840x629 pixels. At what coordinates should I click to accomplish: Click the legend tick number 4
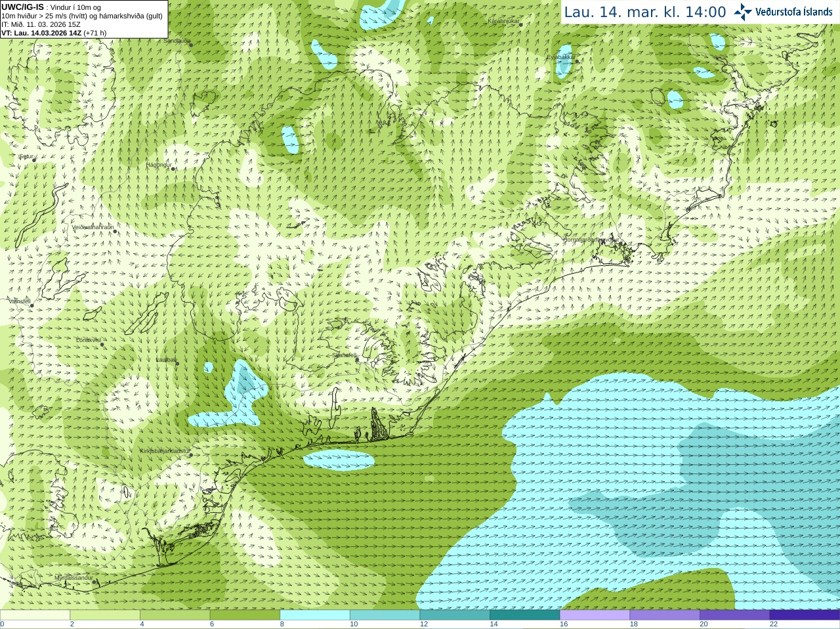(x=142, y=624)
